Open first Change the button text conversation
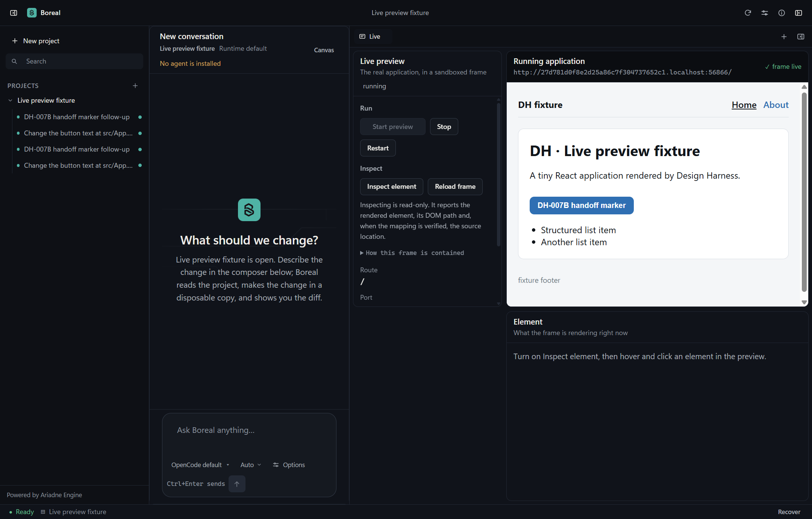 tap(78, 133)
